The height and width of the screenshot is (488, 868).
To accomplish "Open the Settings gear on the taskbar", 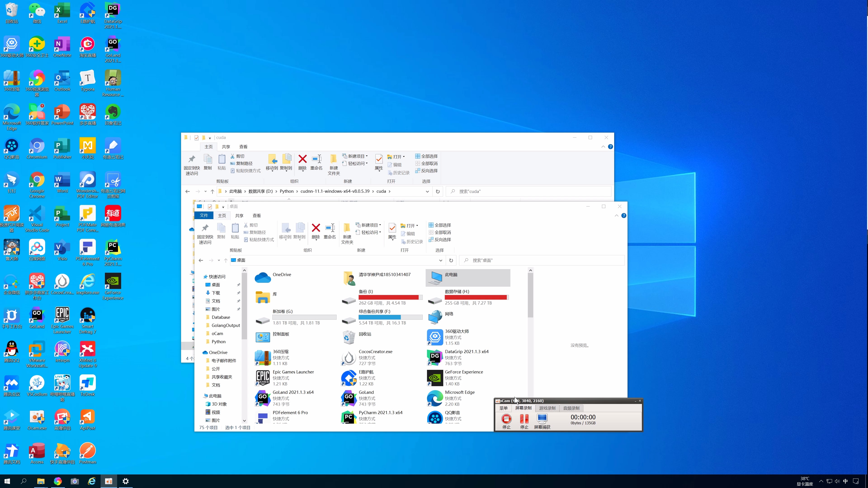I will 125,481.
